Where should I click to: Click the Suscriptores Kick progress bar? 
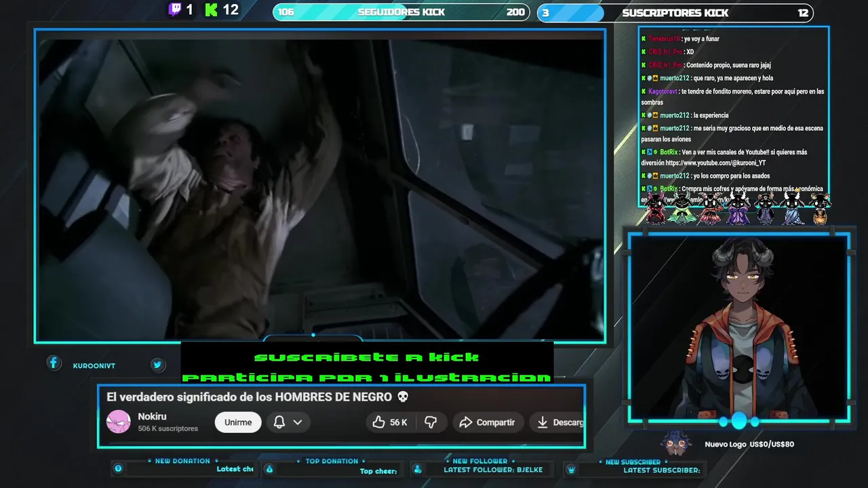pyautogui.click(x=675, y=13)
